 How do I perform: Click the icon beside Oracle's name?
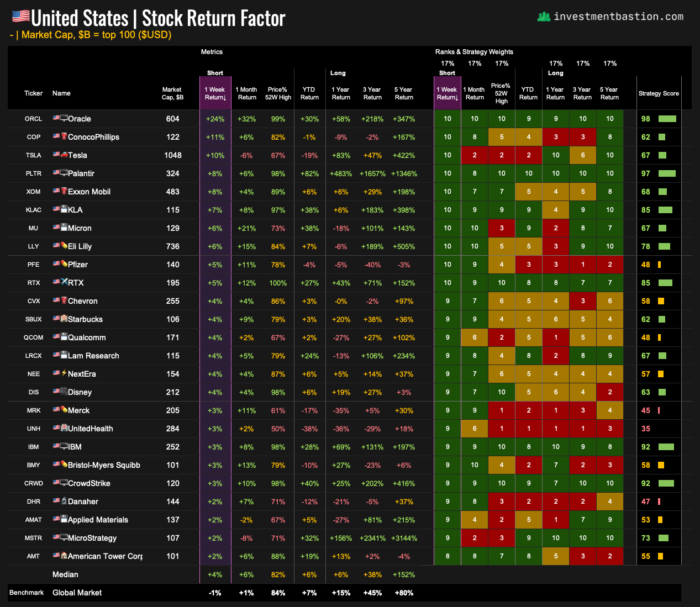click(64, 118)
